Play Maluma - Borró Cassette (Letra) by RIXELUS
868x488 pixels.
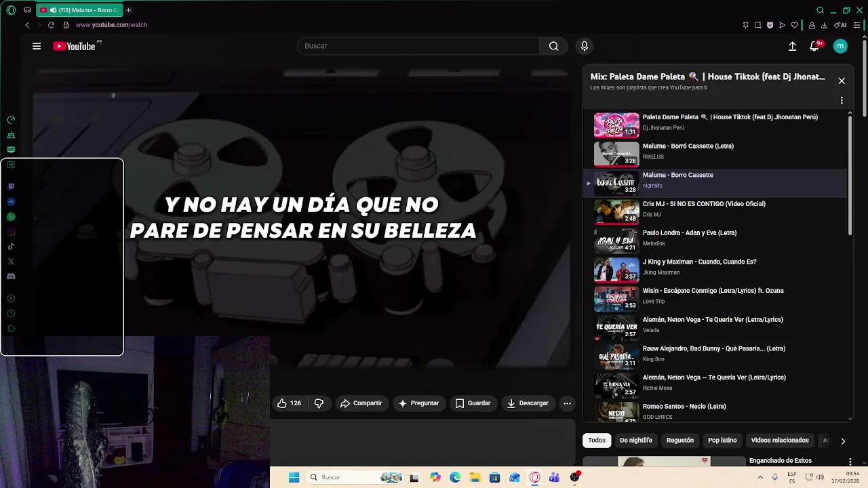[x=715, y=154]
